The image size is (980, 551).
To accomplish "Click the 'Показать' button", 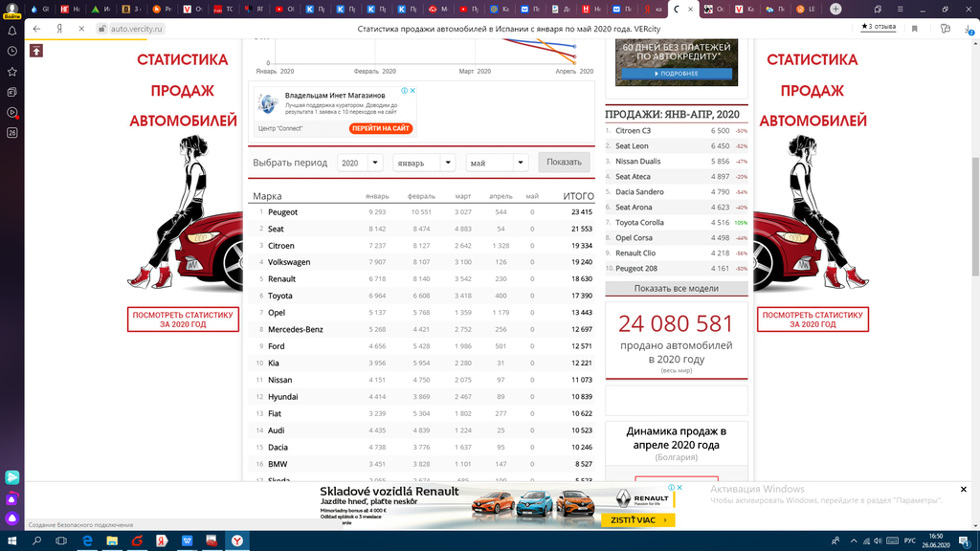I will click(564, 163).
